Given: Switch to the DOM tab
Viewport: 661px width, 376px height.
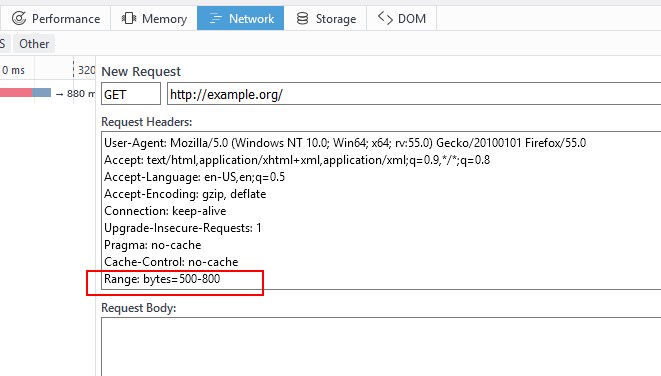Looking at the screenshot, I should click(x=402, y=18).
